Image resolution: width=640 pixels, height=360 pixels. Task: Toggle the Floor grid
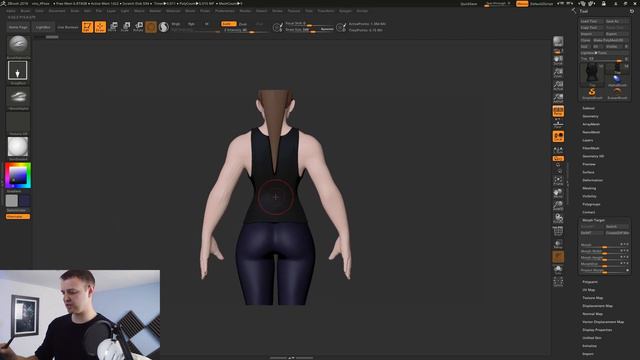558,124
